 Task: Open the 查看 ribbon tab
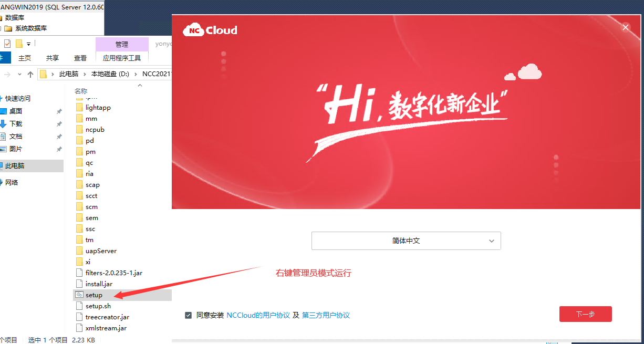coord(80,58)
